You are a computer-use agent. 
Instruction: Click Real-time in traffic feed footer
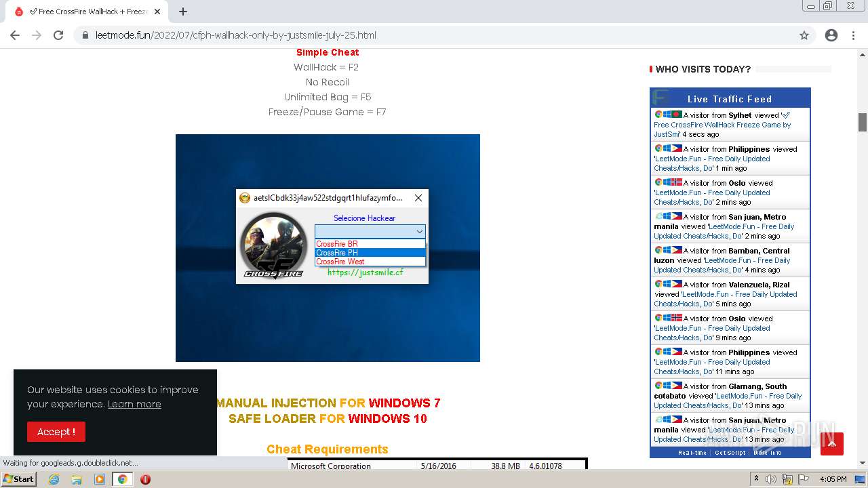point(692,453)
